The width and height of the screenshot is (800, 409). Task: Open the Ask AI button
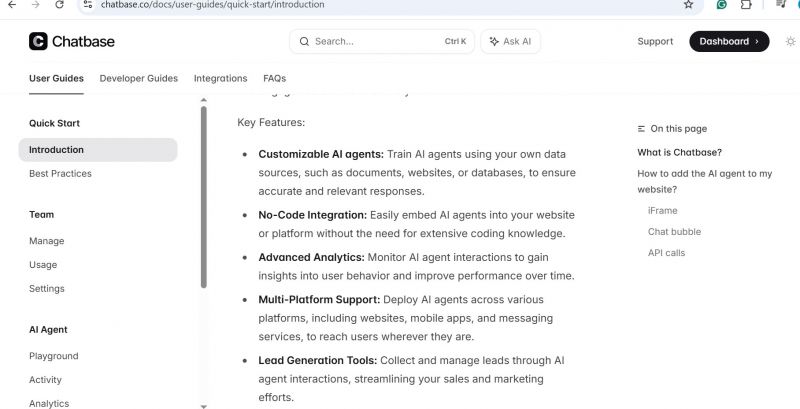click(510, 41)
